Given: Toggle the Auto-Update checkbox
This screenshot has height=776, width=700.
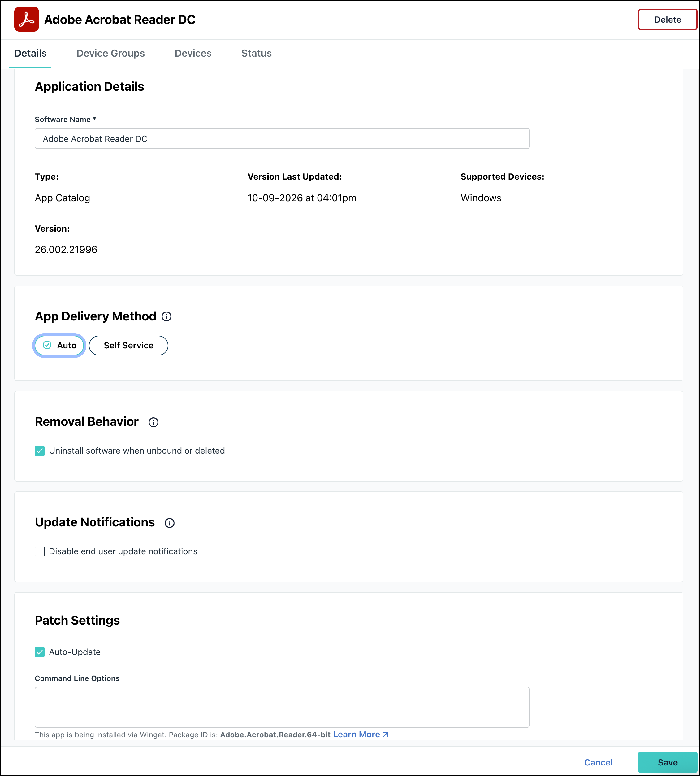Looking at the screenshot, I should [40, 652].
